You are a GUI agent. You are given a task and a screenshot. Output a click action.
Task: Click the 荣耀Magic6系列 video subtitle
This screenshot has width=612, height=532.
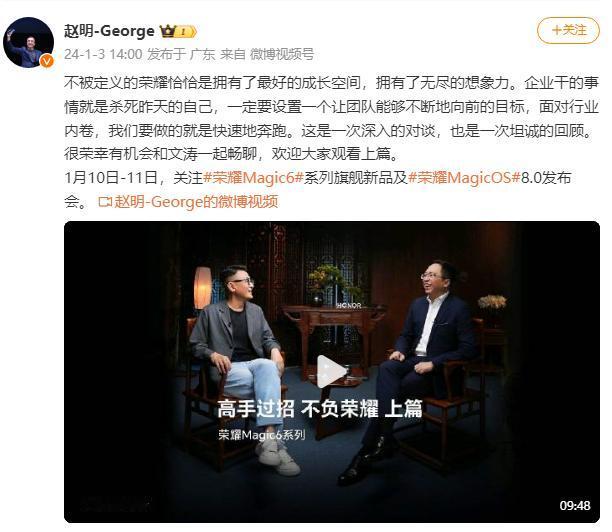[x=262, y=435]
